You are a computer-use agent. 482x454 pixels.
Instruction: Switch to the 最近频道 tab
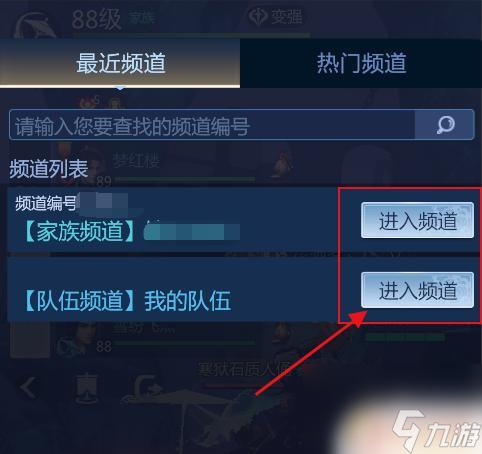pyautogui.click(x=120, y=63)
